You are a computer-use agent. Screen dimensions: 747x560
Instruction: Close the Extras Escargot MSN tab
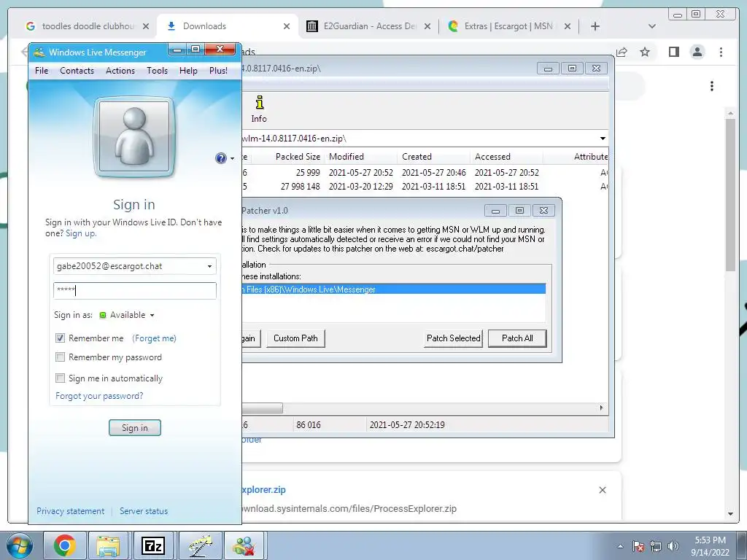[568, 26]
